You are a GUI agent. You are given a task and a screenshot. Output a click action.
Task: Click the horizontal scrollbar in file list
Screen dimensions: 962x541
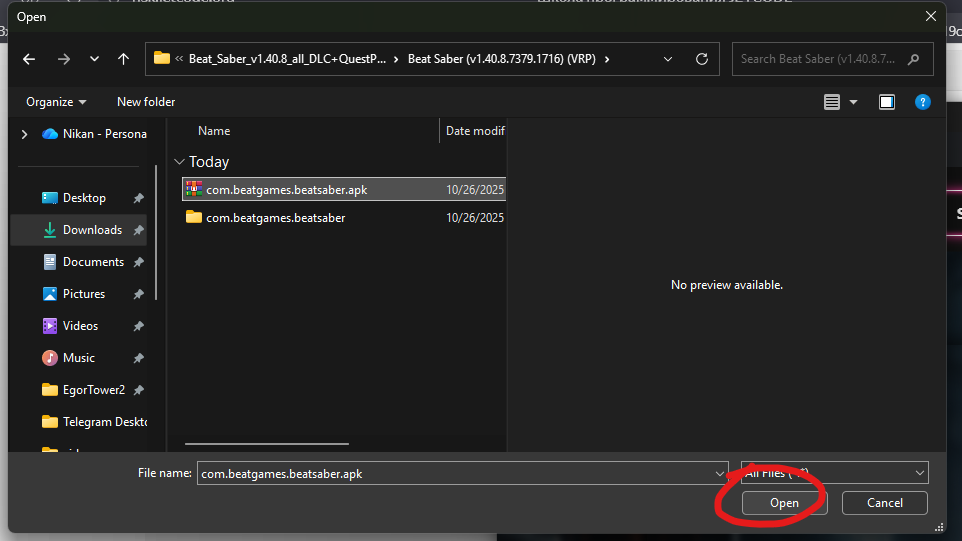tap(267, 443)
